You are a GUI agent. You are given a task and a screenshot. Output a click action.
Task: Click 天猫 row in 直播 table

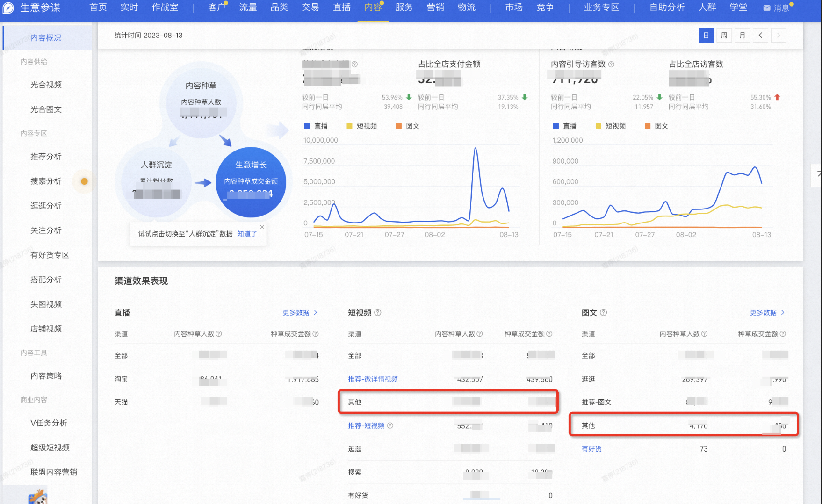[x=216, y=402]
